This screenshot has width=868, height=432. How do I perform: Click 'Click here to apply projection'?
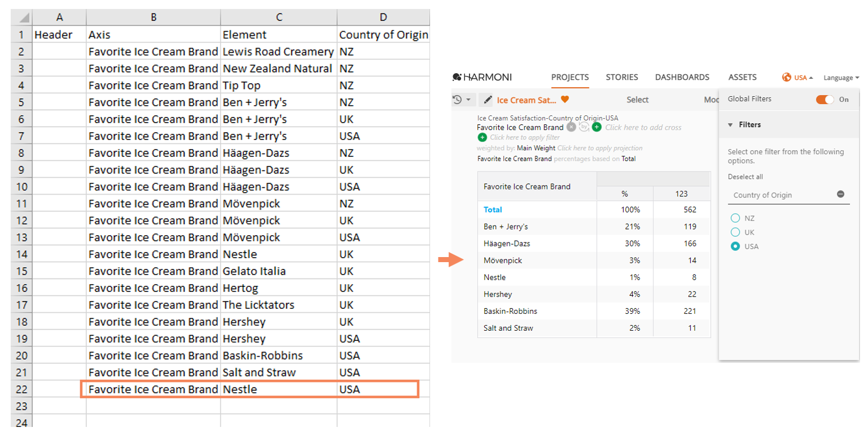tap(599, 148)
